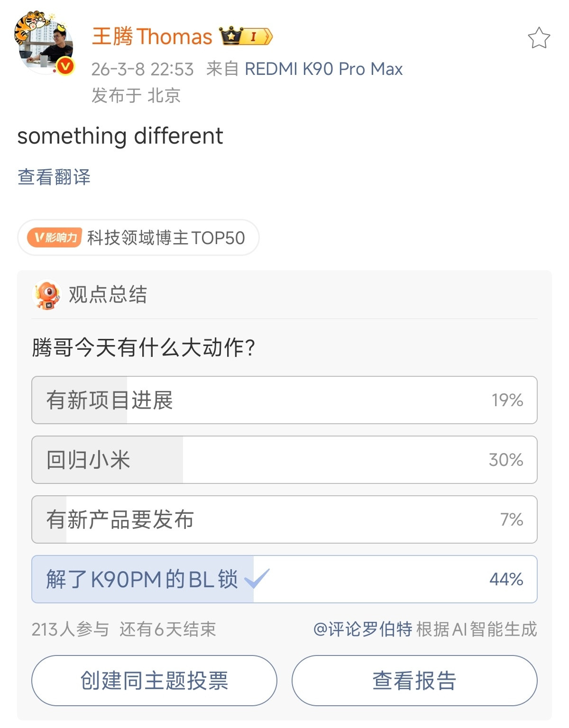This screenshot has height=728, width=569.
Task: Select the checked 解了K90PM的BL锁 option
Action: (x=284, y=579)
